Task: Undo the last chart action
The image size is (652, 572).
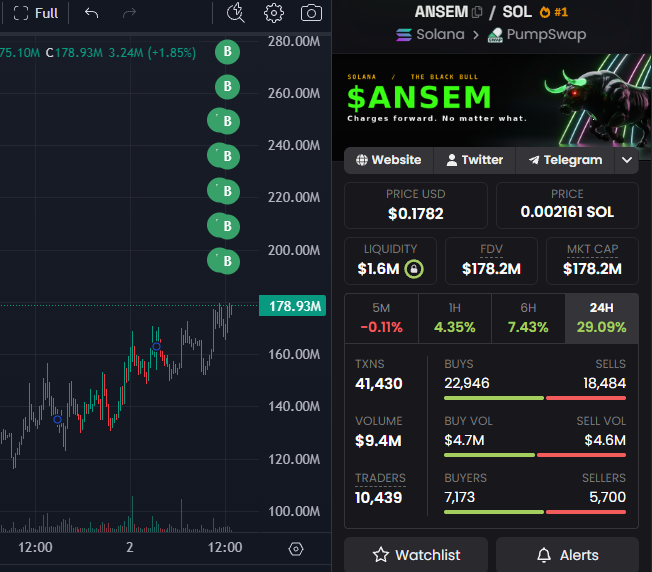Action: (x=91, y=13)
